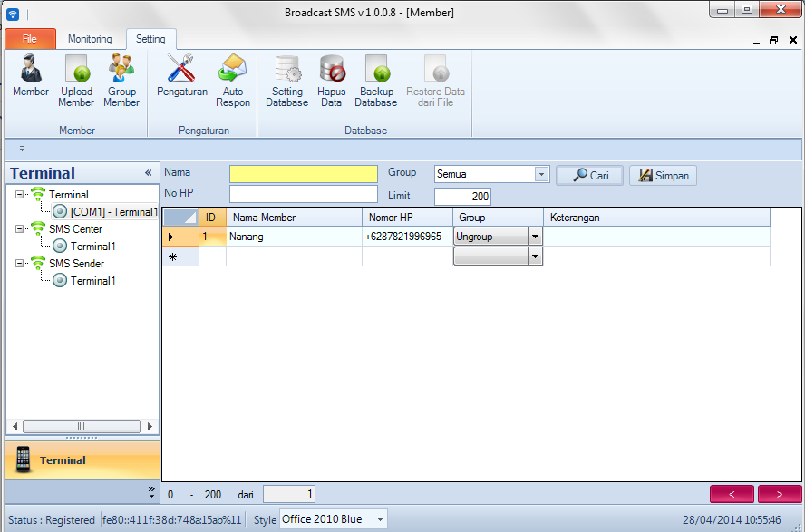Click the Nomor HP column header
Image resolution: width=805 pixels, height=532 pixels.
pyautogui.click(x=408, y=217)
